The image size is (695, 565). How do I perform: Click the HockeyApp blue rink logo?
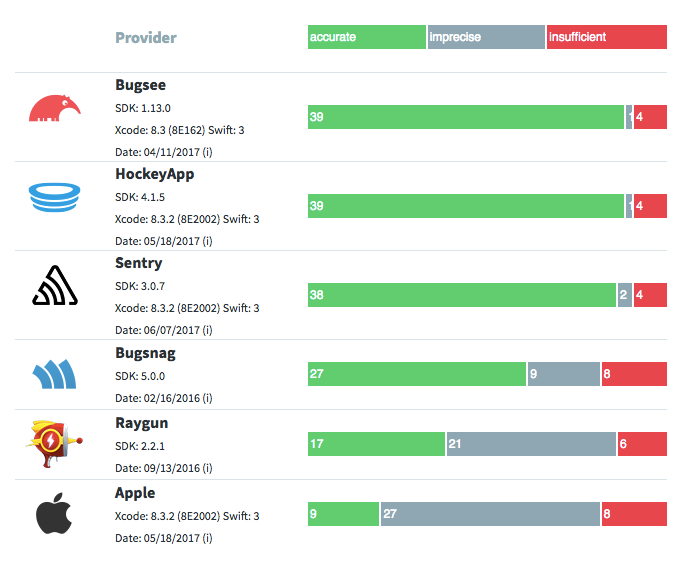pos(54,196)
